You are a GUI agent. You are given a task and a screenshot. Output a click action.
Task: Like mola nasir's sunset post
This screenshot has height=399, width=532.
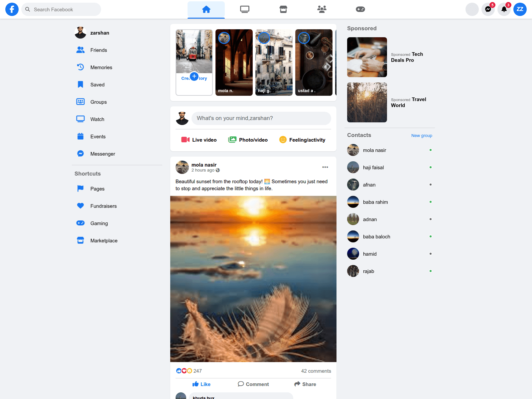201,384
